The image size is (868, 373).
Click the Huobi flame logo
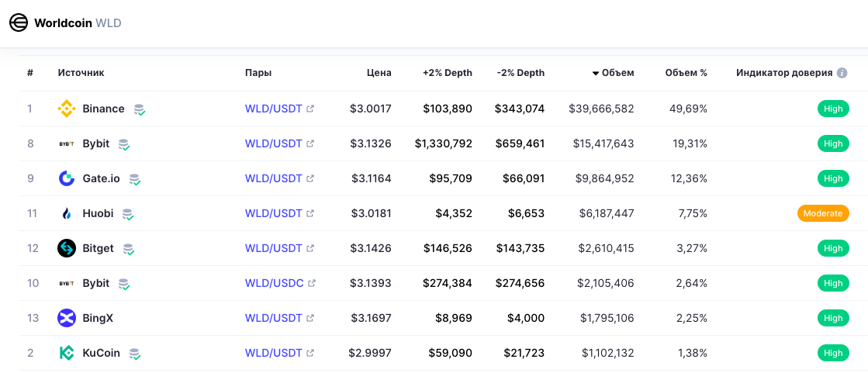click(67, 214)
